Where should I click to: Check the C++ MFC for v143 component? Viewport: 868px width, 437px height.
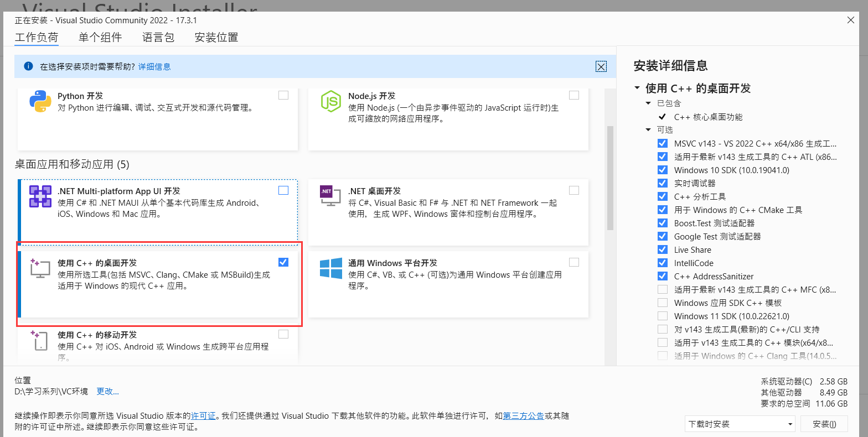663,289
